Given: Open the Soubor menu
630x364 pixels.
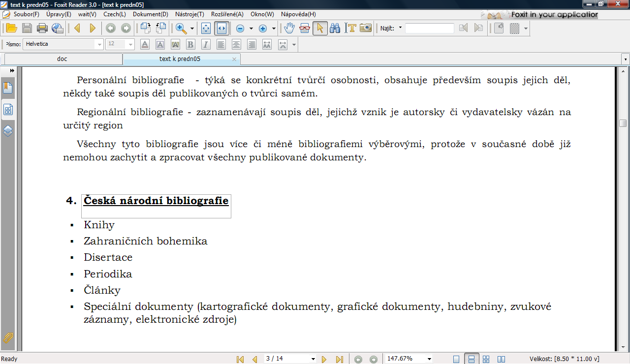Looking at the screenshot, I should (27, 14).
